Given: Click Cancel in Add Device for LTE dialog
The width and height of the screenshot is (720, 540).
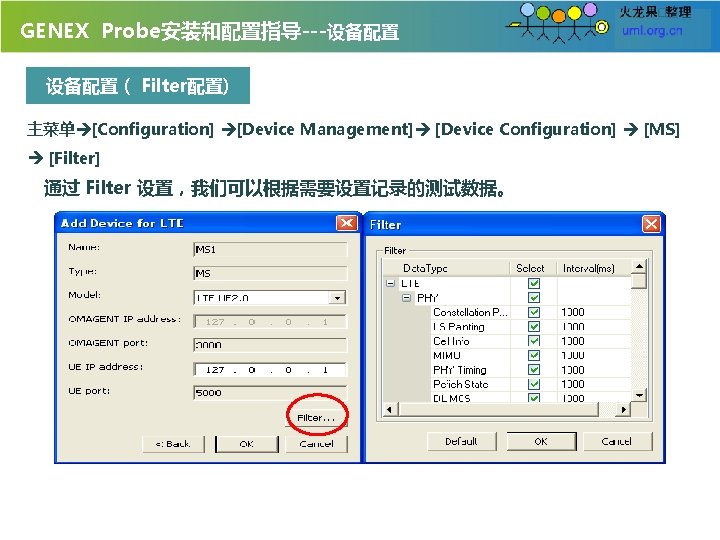Looking at the screenshot, I should point(316,444).
